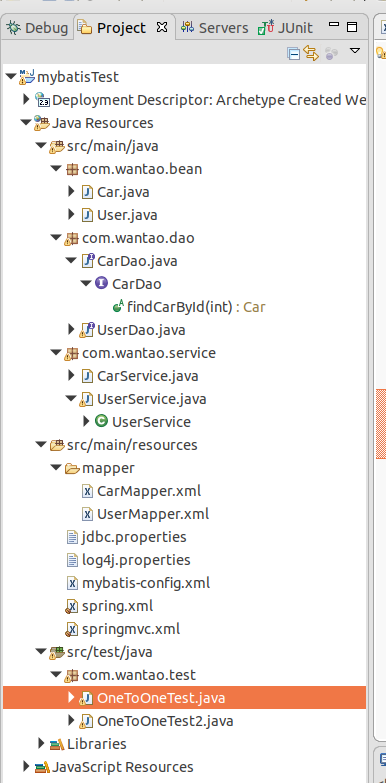Screen dimensions: 386x783
Task: Select log4j.properties file
Action: coord(136,559)
